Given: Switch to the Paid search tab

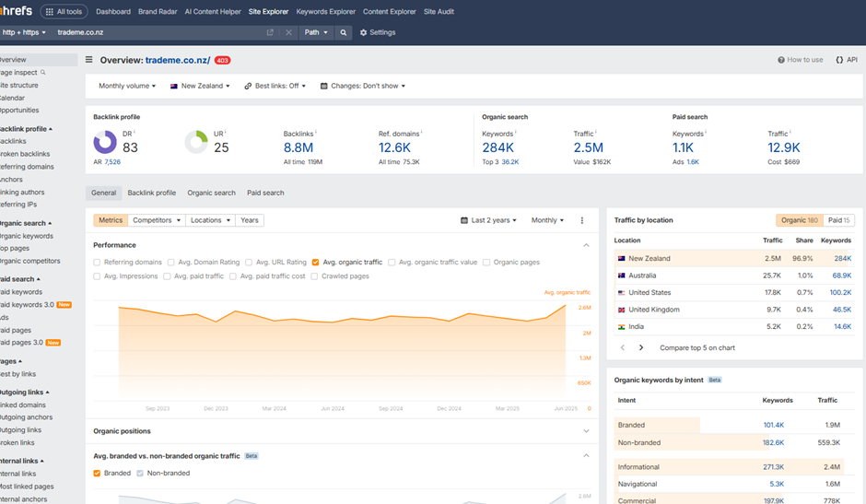Looking at the screenshot, I should click(265, 193).
